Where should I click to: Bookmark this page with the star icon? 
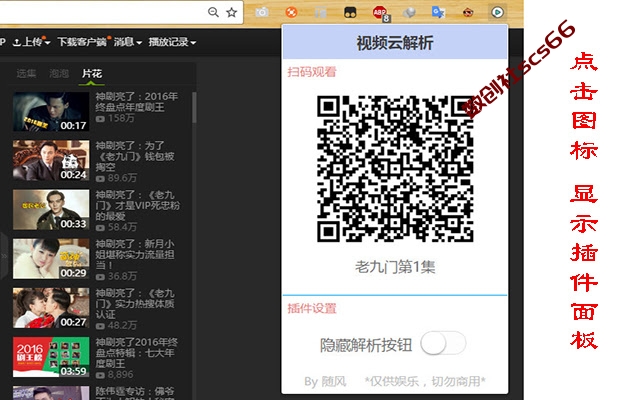[231, 12]
